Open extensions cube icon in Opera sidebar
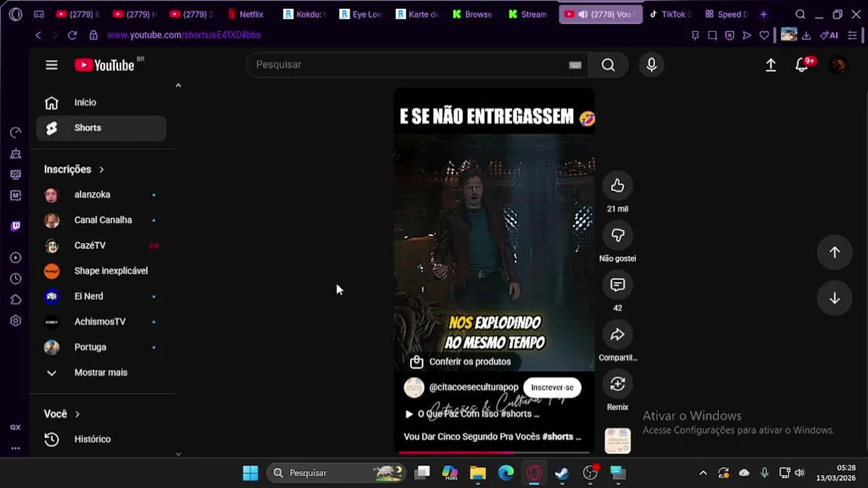Image resolution: width=868 pixels, height=488 pixels. pos(16,300)
